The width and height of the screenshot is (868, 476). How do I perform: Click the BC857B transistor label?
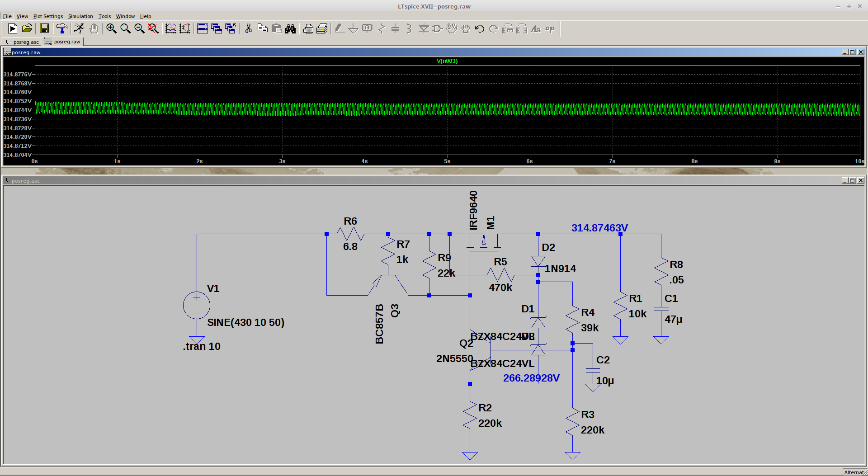379,324
